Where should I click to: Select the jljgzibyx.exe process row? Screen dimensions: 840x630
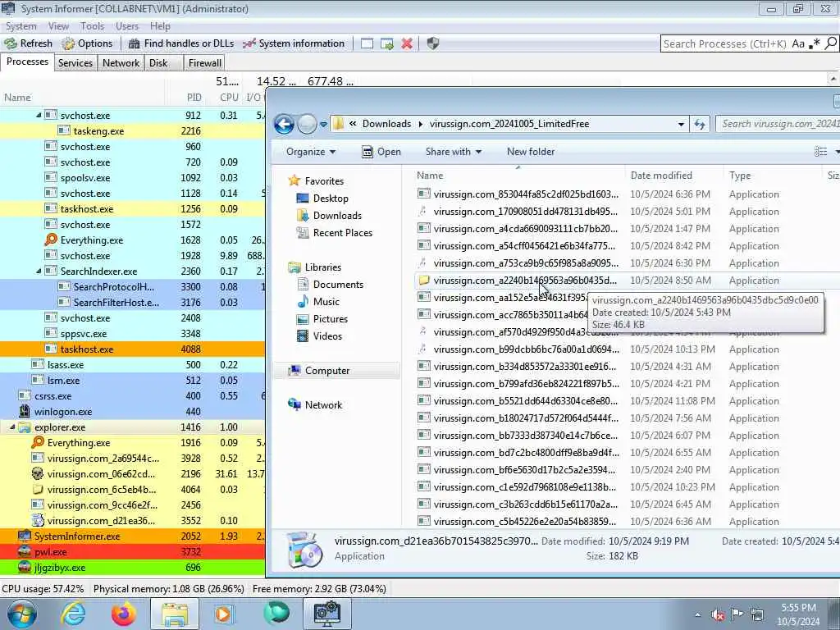(132, 568)
